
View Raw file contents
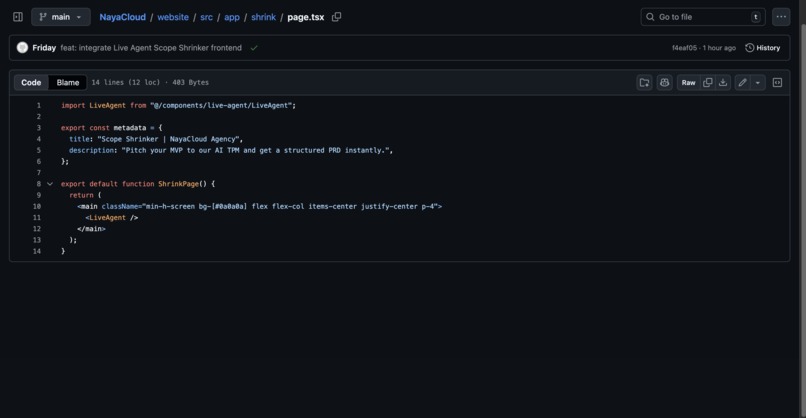click(x=688, y=83)
